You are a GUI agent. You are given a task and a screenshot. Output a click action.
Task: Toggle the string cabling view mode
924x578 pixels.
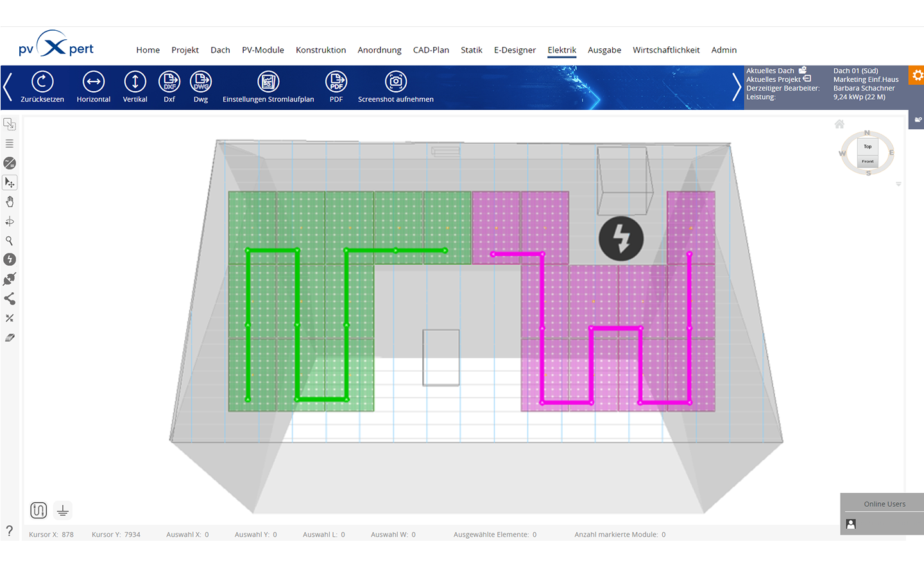coord(38,511)
